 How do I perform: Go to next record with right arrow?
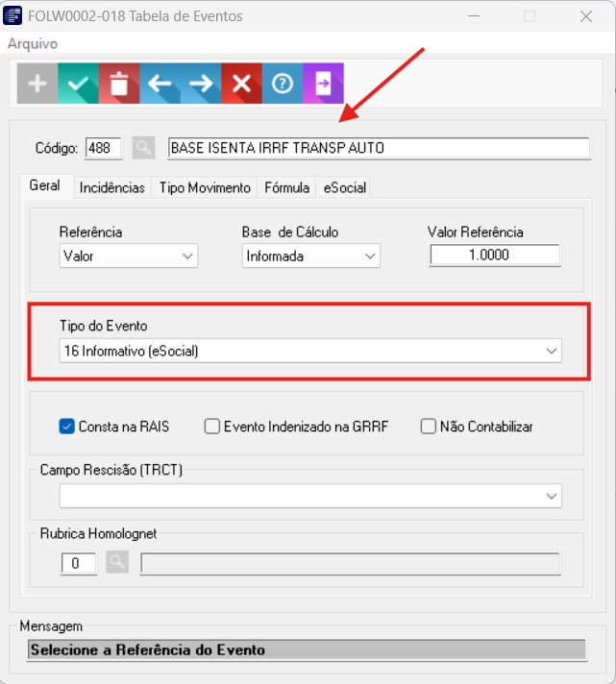click(x=201, y=84)
